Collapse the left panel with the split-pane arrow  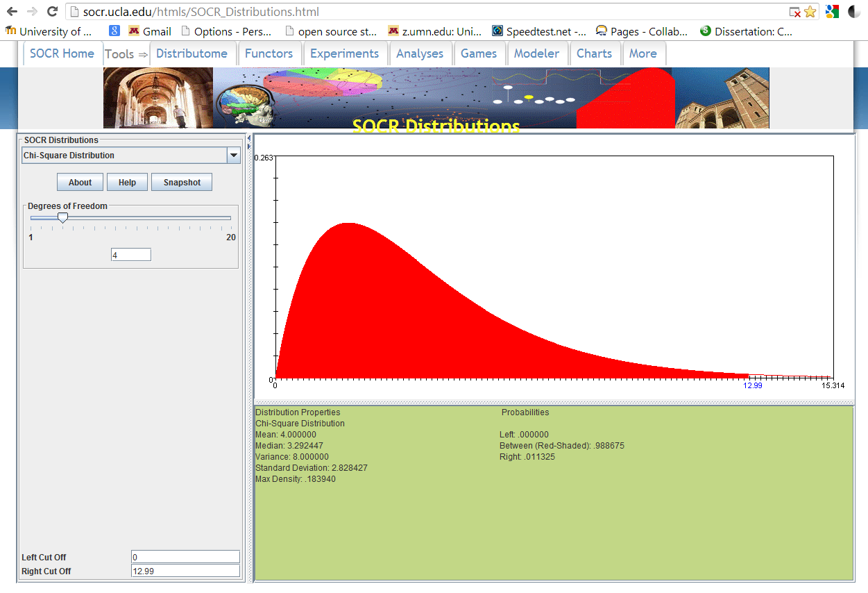[249, 139]
